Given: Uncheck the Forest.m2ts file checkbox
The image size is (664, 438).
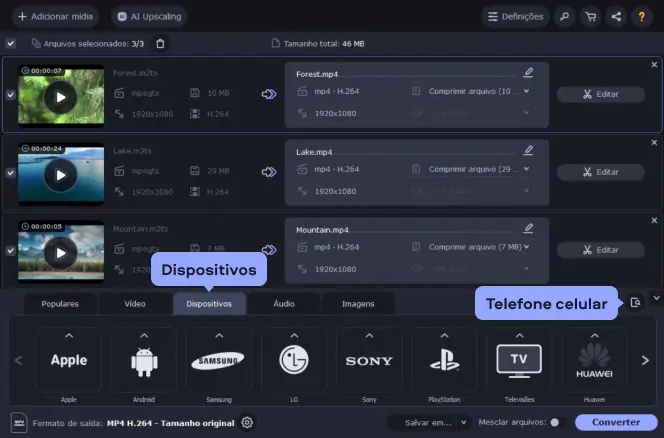Looking at the screenshot, I should (x=11, y=94).
